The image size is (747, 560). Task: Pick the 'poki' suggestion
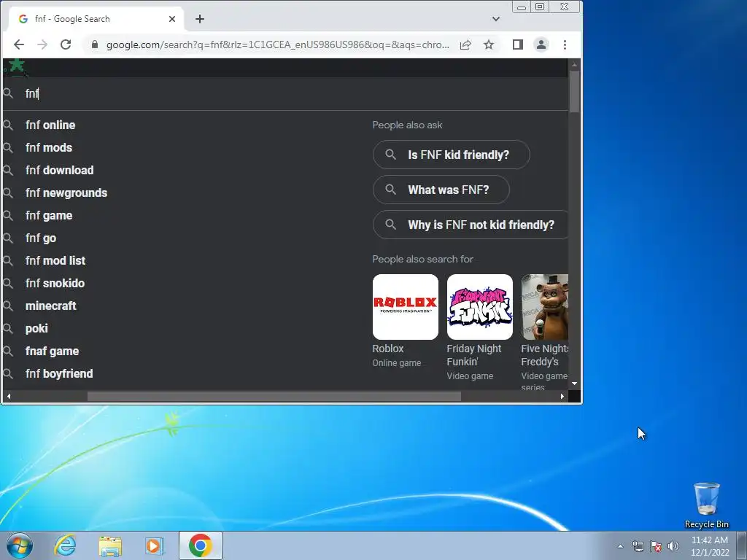tap(36, 329)
